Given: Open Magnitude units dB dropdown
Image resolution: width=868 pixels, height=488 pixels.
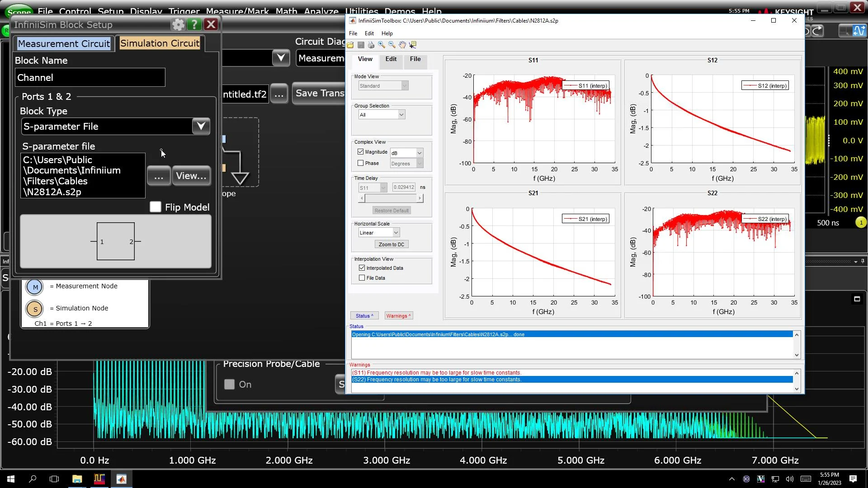Looking at the screenshot, I should [407, 153].
